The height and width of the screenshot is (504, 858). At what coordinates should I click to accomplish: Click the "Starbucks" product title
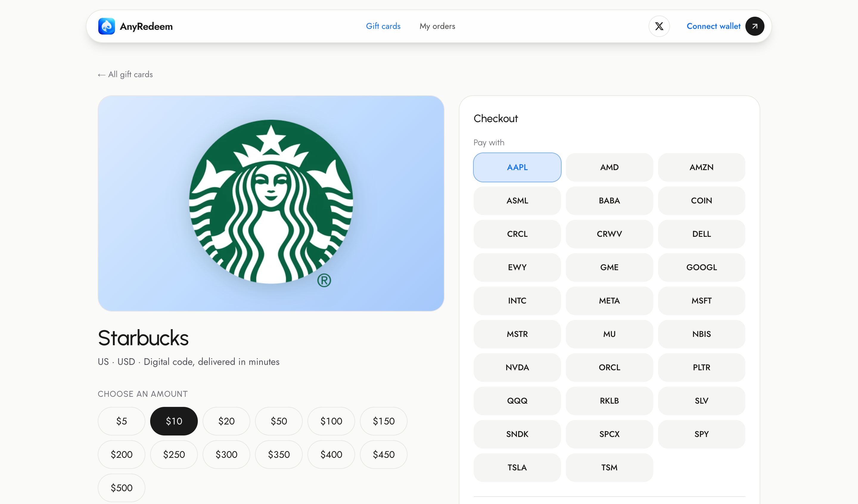point(143,338)
